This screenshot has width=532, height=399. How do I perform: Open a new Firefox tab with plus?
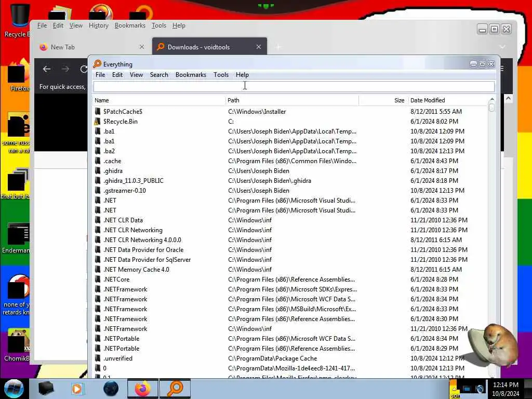278,47
